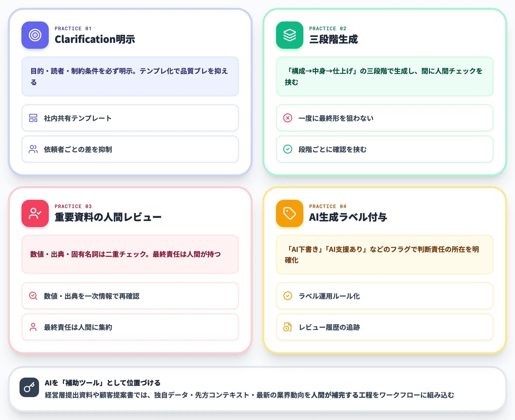Image resolution: width=515 pixels, height=420 pixels.
Task: Click the 'PRACTICE 03' label
Action: tap(73, 206)
